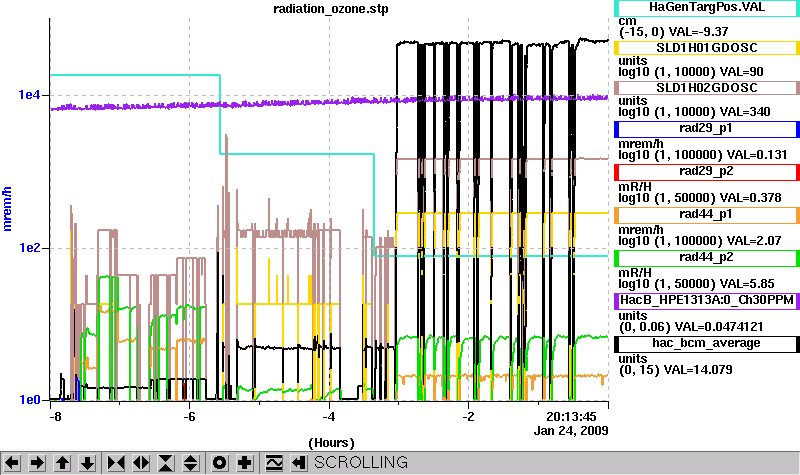Select the rad44_p2 curve legend
The height and width of the screenshot is (475, 800).
coord(707,258)
